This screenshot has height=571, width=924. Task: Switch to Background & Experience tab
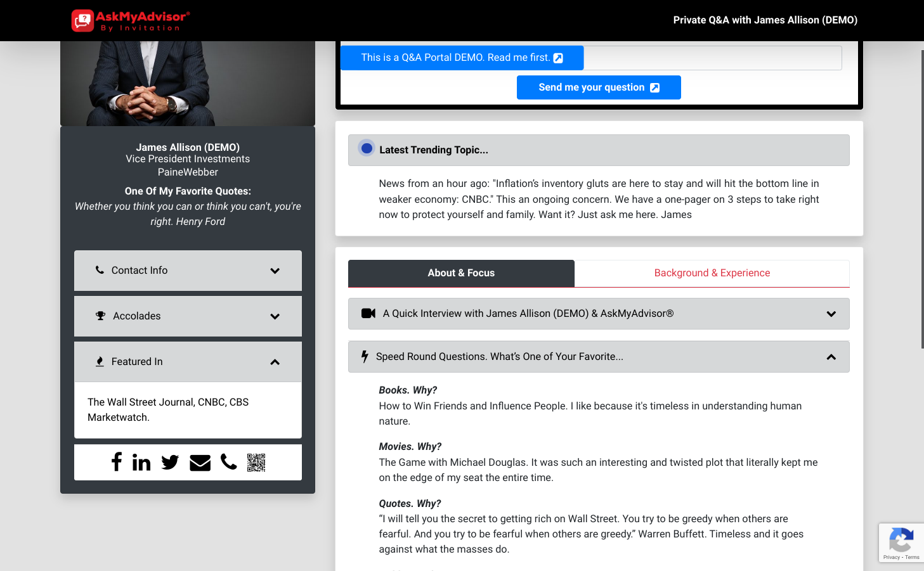click(x=712, y=273)
